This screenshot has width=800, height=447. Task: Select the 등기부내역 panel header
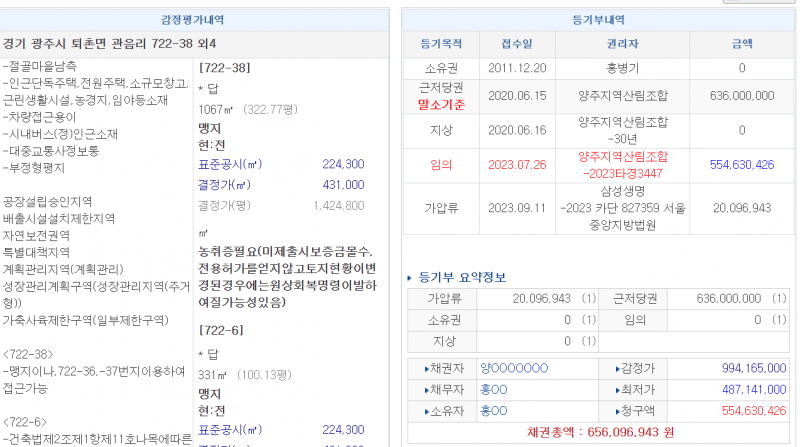pos(596,19)
